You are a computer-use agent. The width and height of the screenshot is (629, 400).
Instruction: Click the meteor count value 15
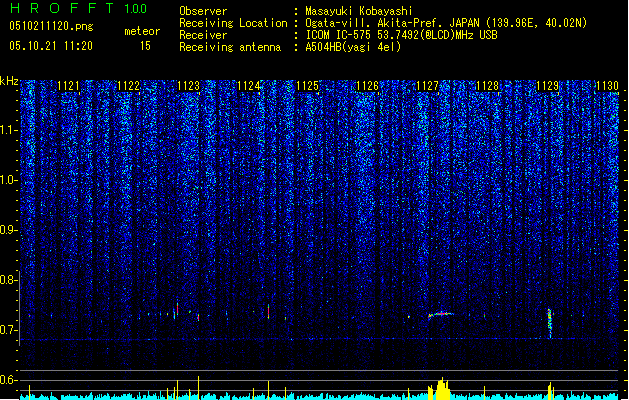tap(145, 46)
